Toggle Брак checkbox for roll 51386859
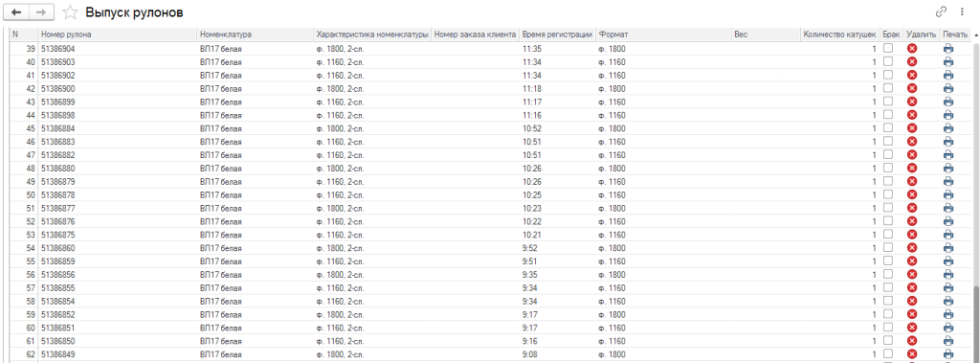 [887, 261]
